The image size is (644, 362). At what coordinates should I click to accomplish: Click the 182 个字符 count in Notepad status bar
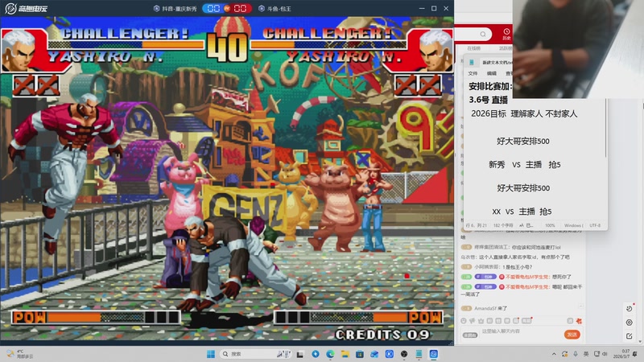[503, 225]
